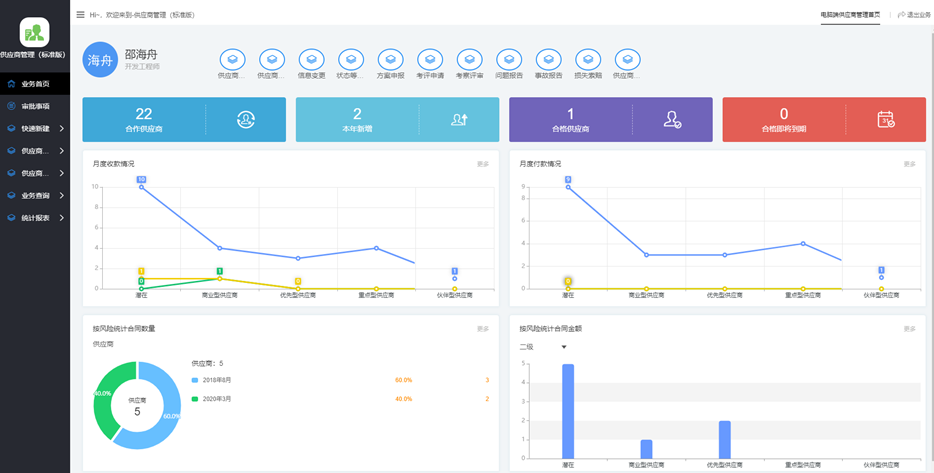Open the 信息变更 shortcut icon
This screenshot has width=934, height=473.
point(312,60)
